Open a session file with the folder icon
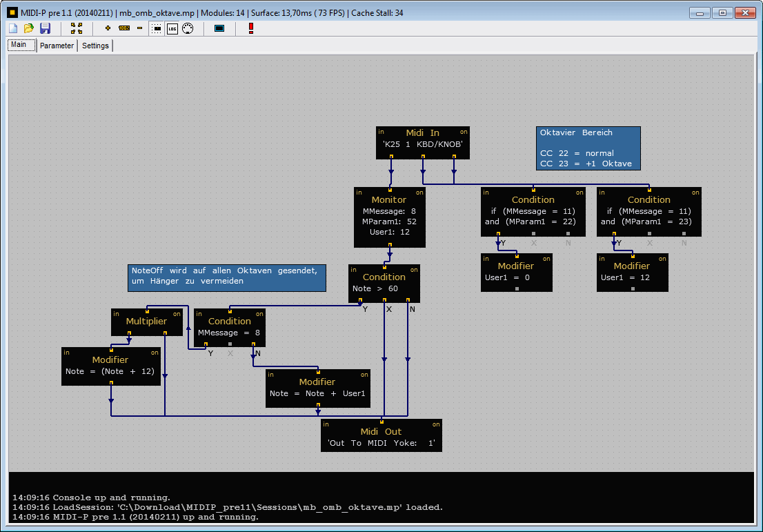763x532 pixels. [x=29, y=28]
